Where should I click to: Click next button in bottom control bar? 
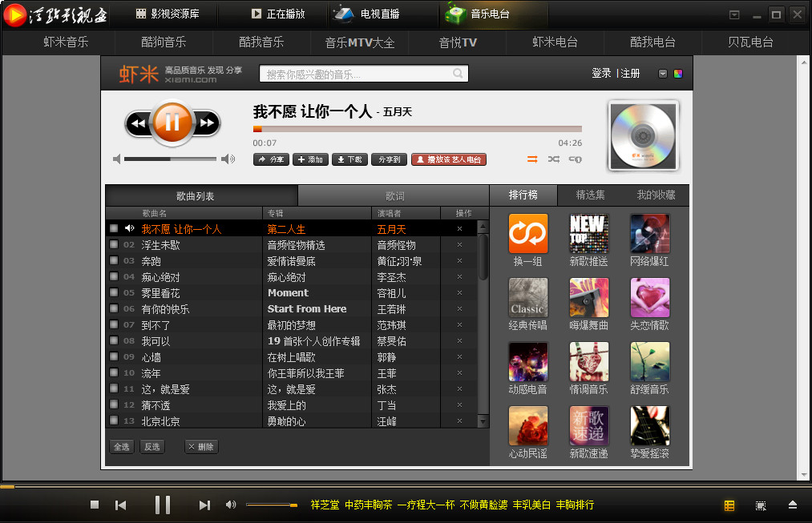coord(204,505)
